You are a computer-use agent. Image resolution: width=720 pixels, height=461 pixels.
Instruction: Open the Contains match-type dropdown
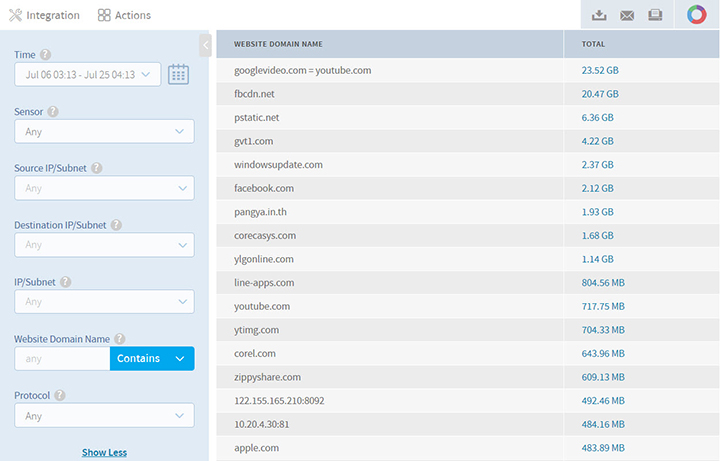pos(152,358)
